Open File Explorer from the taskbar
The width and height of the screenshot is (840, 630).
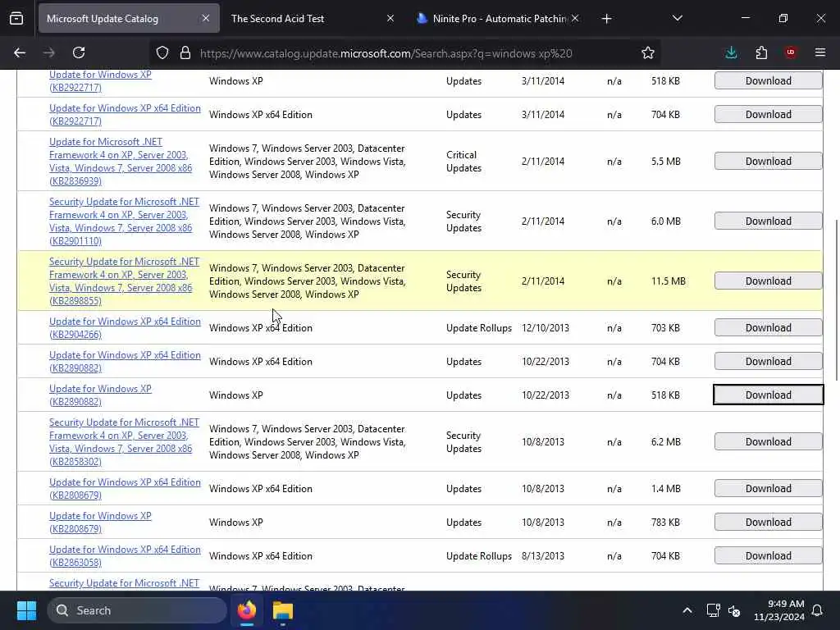[x=283, y=610]
